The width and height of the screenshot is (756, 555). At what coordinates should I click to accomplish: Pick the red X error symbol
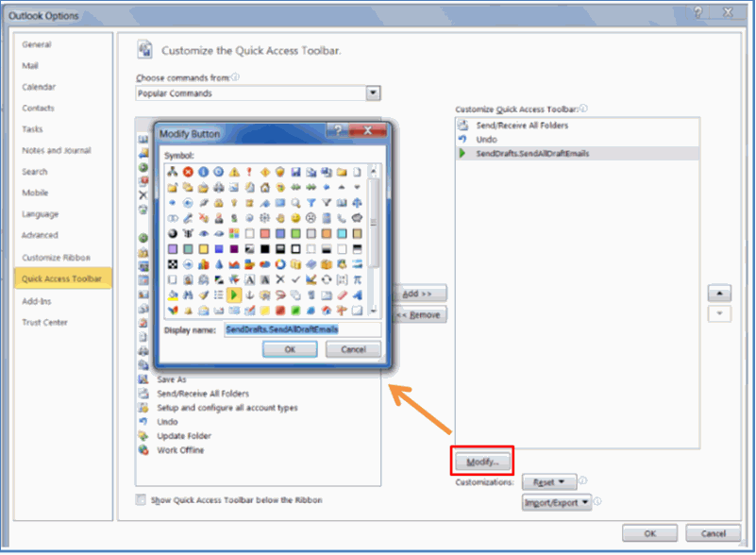click(x=188, y=172)
